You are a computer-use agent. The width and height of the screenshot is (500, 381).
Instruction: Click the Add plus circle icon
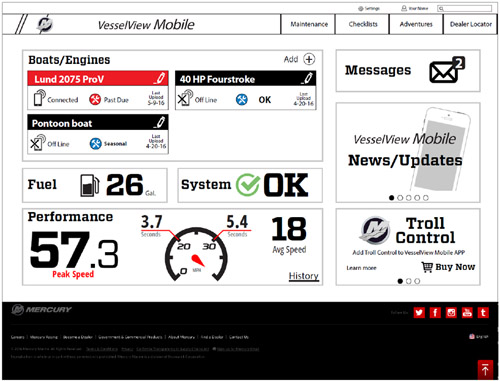coord(309,59)
